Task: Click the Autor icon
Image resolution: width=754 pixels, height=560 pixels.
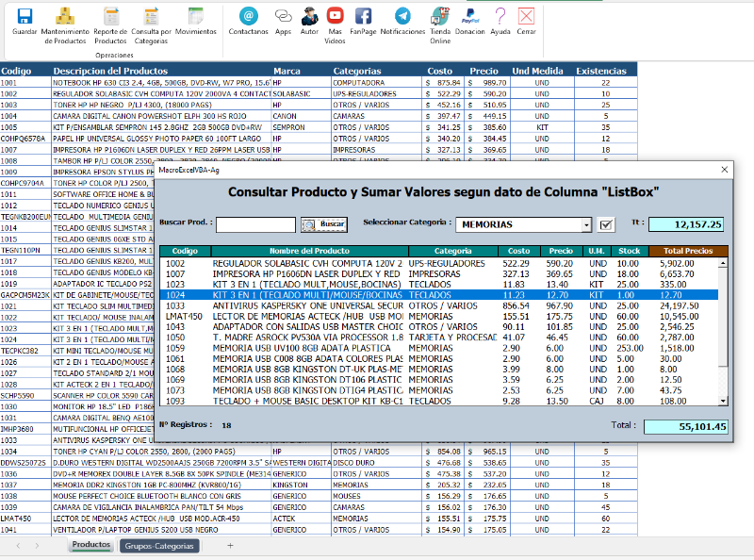Action: point(309,16)
